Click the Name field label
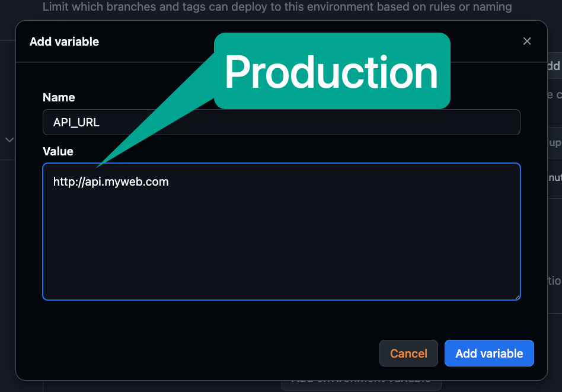Screen dimensions: 562x392 coord(59,97)
